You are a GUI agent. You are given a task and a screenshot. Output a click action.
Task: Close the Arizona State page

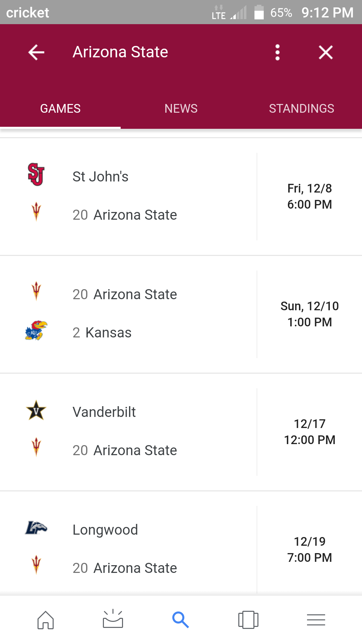[325, 52]
